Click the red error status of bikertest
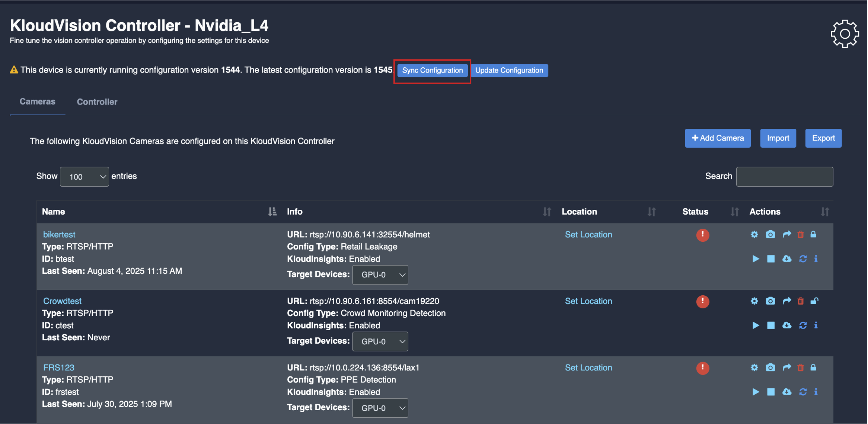The height and width of the screenshot is (424, 868). point(702,235)
